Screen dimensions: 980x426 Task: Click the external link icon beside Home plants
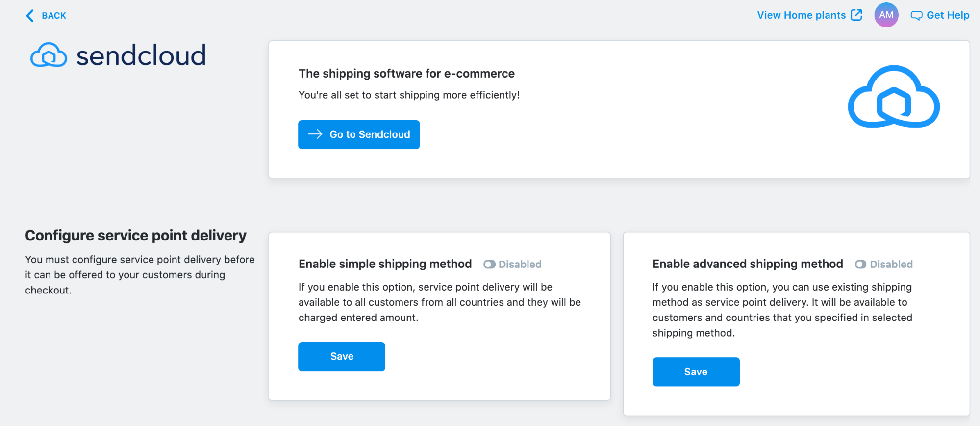[x=856, y=15]
